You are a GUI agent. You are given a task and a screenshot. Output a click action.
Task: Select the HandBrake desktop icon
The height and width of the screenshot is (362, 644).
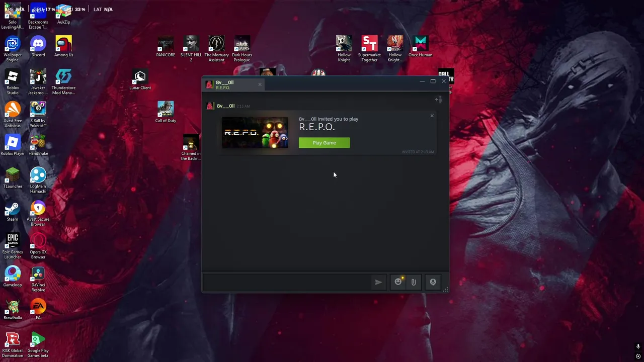pos(38,145)
